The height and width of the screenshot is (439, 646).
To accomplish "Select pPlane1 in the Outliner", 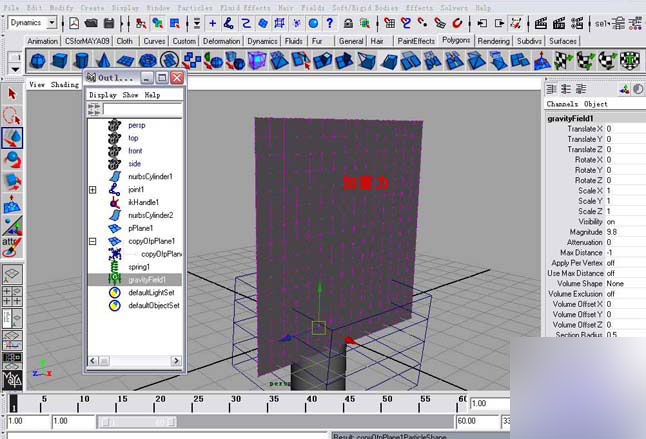I will click(x=140, y=228).
